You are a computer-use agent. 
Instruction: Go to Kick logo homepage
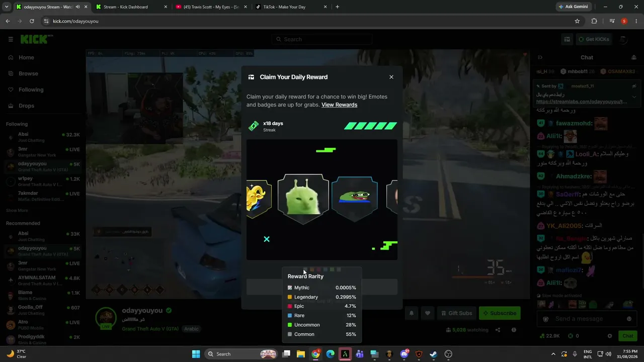37,39
